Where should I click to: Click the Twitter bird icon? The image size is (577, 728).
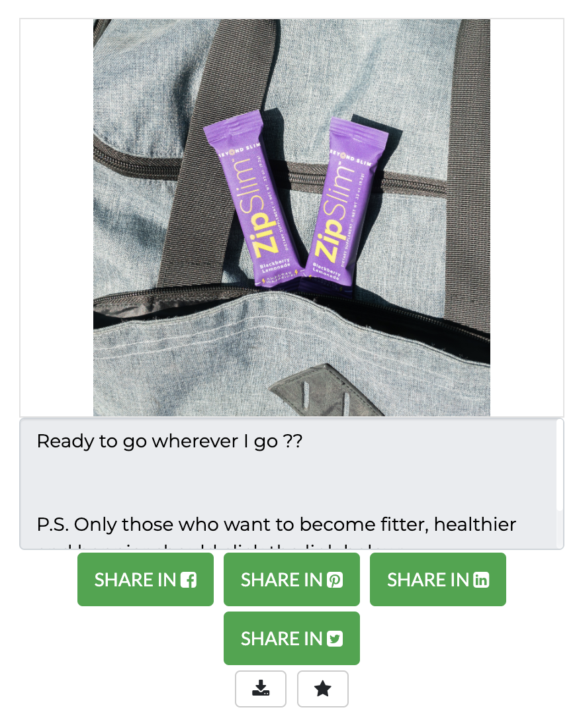335,639
